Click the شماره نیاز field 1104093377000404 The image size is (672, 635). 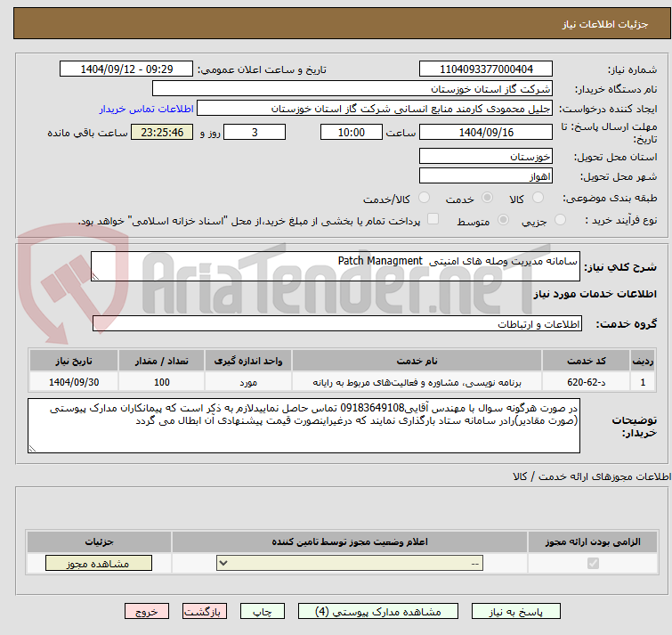(x=486, y=69)
